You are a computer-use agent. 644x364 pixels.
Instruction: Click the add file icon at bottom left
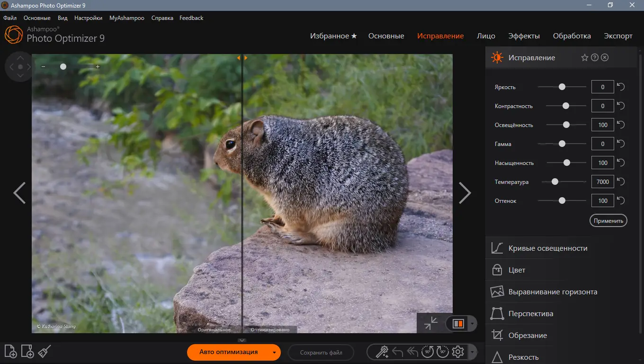(10, 351)
